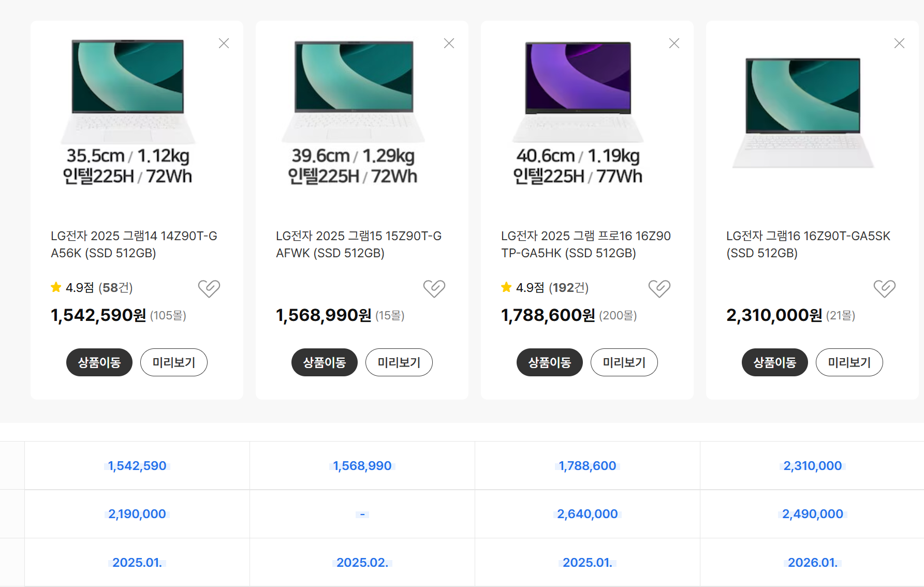The image size is (924, 587).
Task: Click the 2026.01. release date cell
Action: (x=812, y=563)
